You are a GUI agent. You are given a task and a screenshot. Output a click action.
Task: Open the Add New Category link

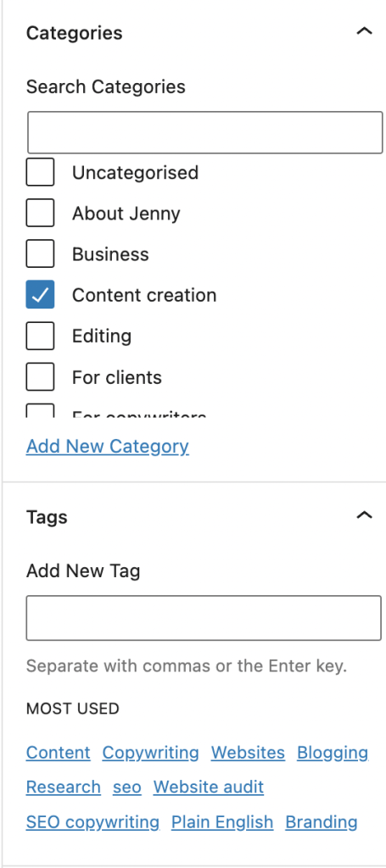pyautogui.click(x=108, y=446)
